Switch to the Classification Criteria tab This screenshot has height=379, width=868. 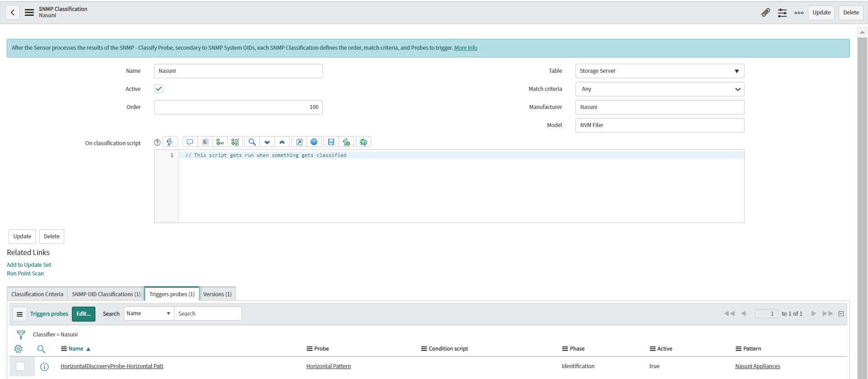pos(37,294)
